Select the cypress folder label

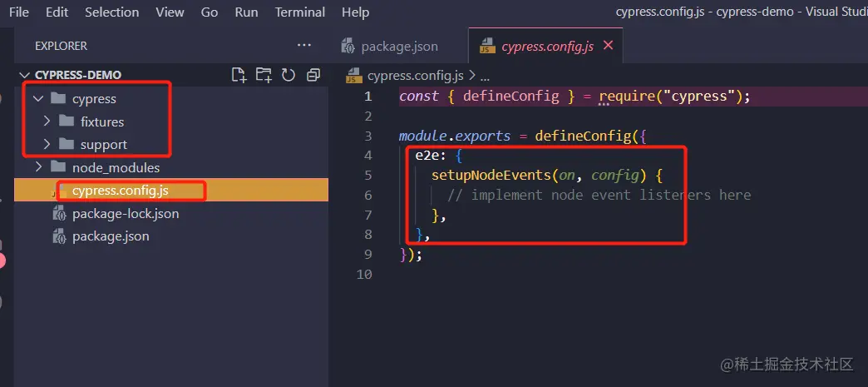click(94, 99)
